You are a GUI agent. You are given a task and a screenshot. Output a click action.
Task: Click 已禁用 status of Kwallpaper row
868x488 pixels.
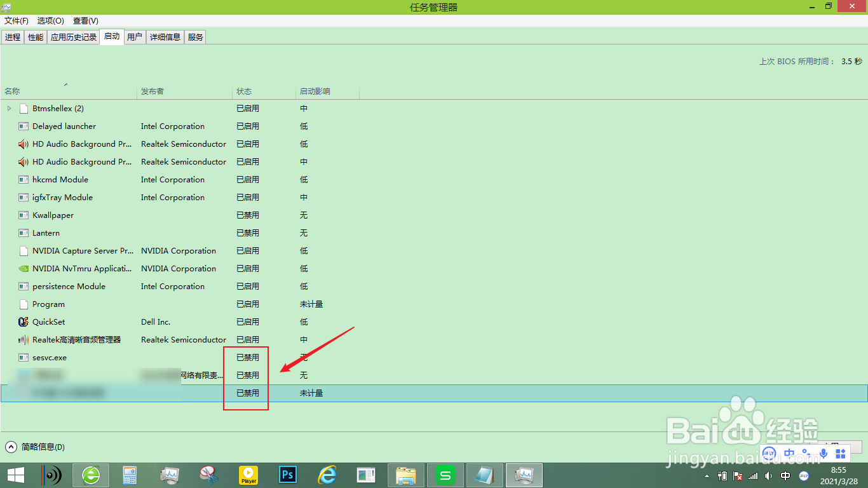pyautogui.click(x=248, y=215)
